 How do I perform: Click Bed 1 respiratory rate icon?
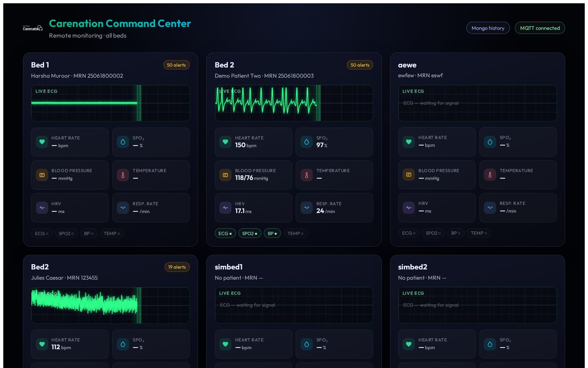(x=123, y=208)
